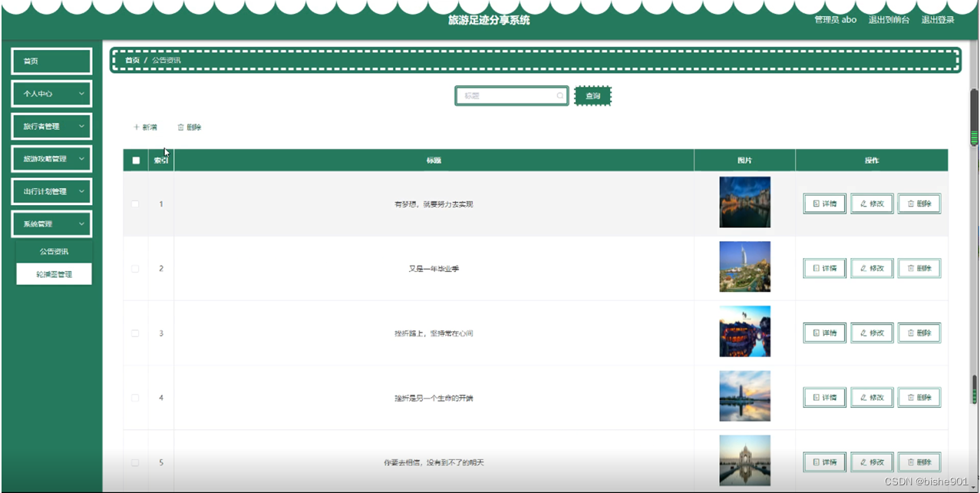Click 退出到前台 in the header
Viewport: 980px width, 493px height.
(x=889, y=20)
